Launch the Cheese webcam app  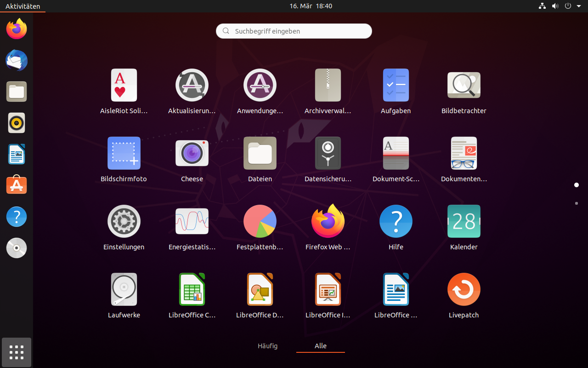pyautogui.click(x=192, y=154)
